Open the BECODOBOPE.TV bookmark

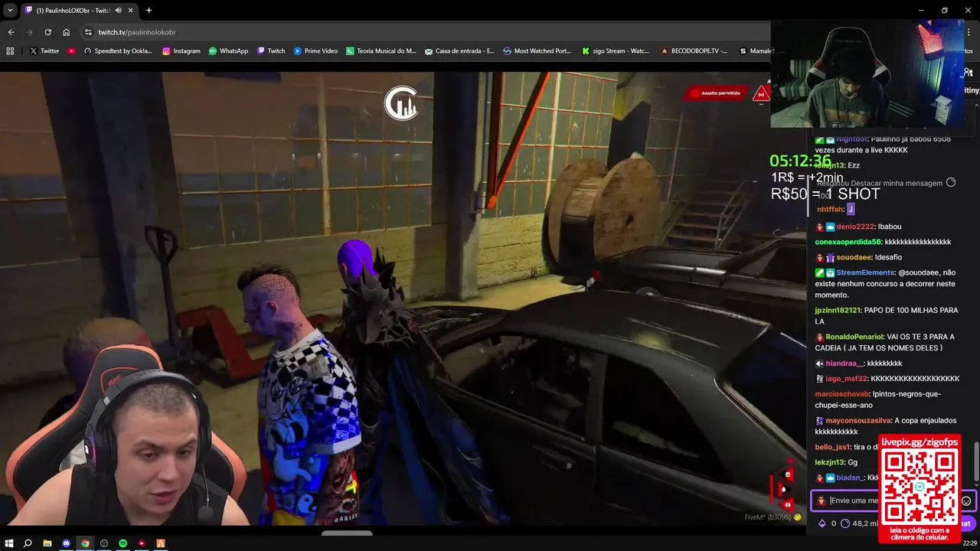694,51
